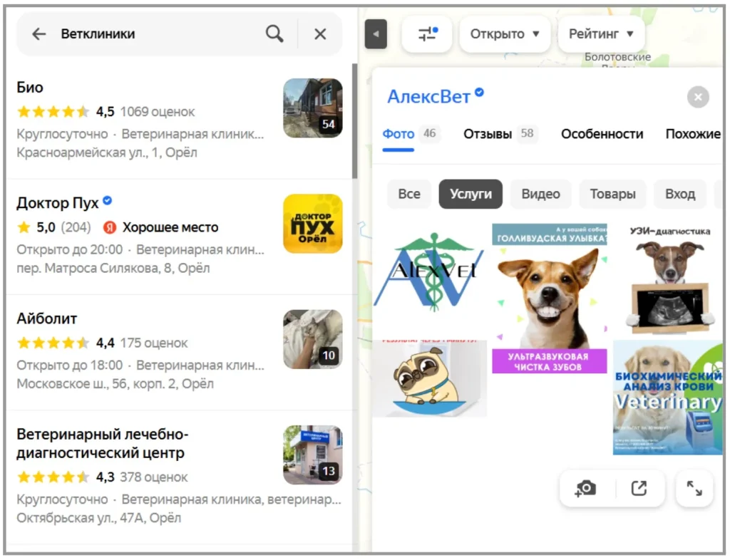Open the Доктор Пух clinic listing
Screen dimensions: 730x560
[58, 203]
